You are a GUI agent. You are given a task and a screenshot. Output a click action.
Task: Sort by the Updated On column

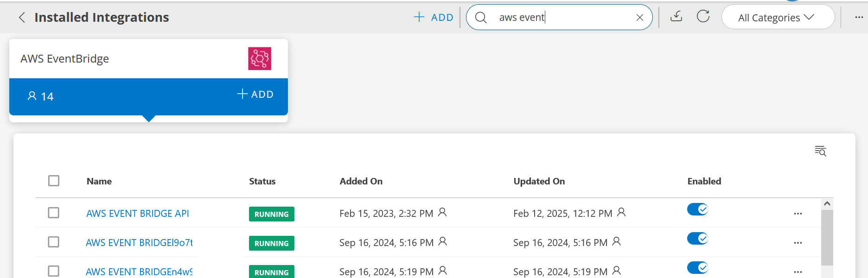coord(539,182)
